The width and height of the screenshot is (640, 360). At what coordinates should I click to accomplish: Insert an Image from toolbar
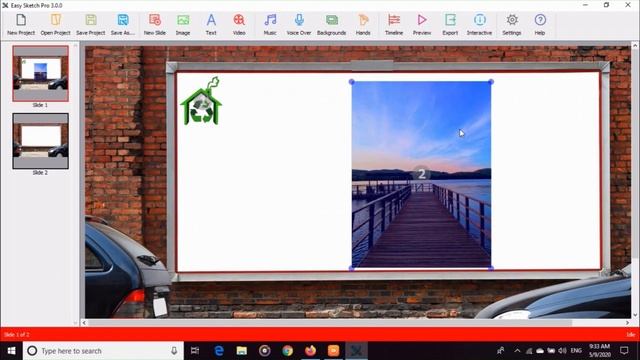click(x=183, y=24)
